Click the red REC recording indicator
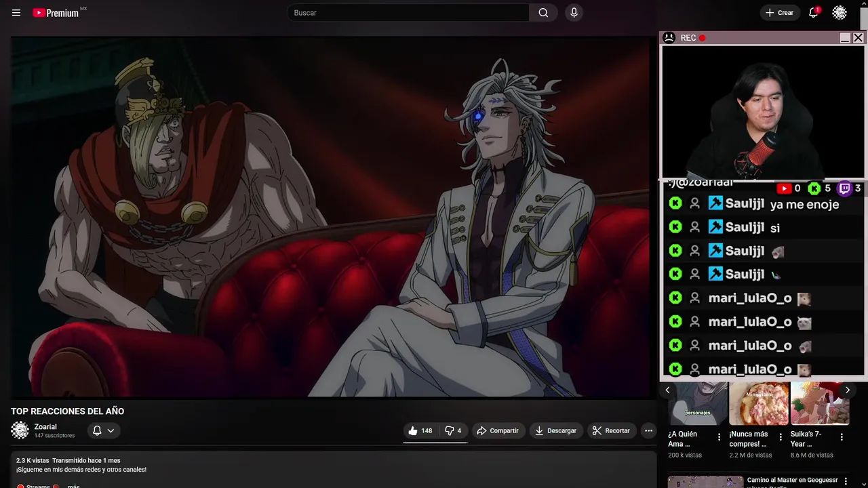This screenshot has width=868, height=488. [x=703, y=38]
